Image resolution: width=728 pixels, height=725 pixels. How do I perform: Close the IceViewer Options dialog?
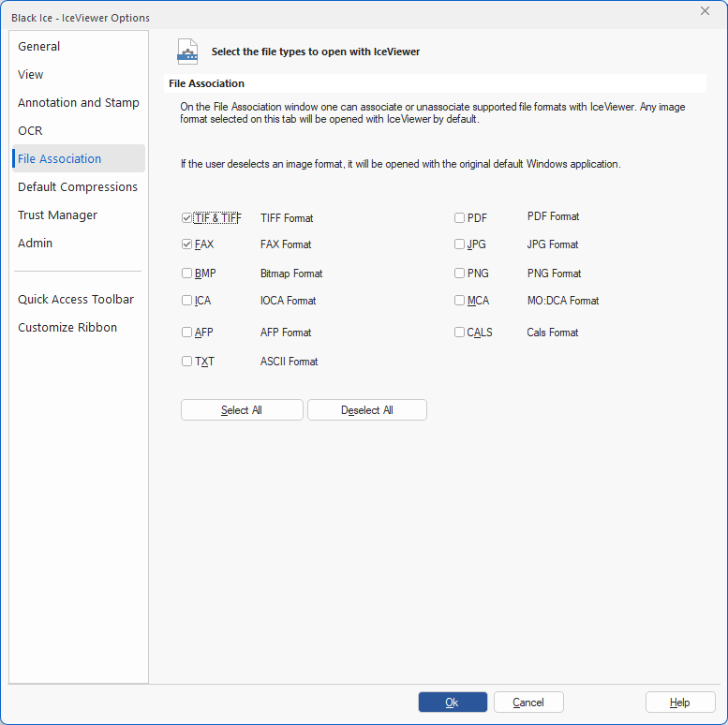(705, 11)
